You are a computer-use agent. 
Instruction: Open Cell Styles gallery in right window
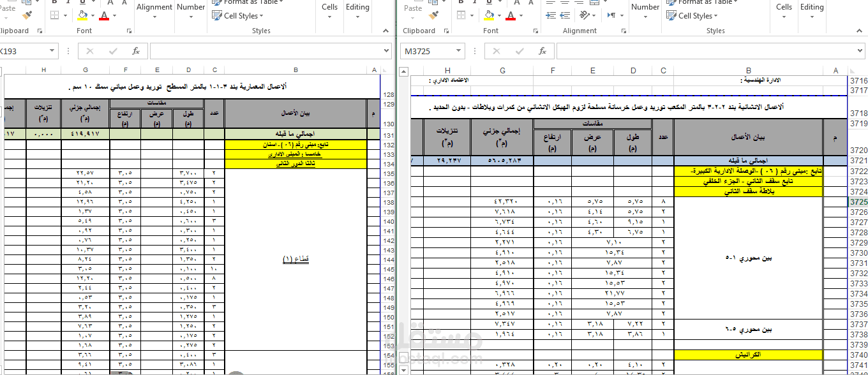[x=691, y=16]
